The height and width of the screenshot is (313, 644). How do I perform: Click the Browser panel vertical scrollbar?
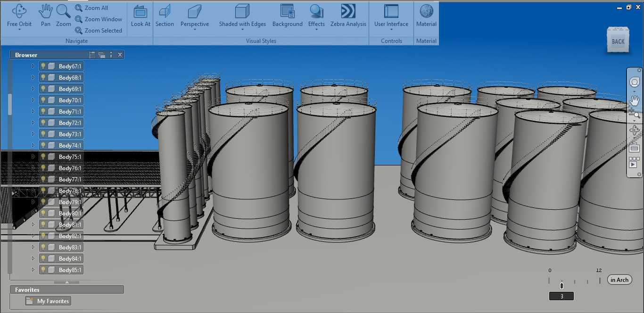(10, 105)
